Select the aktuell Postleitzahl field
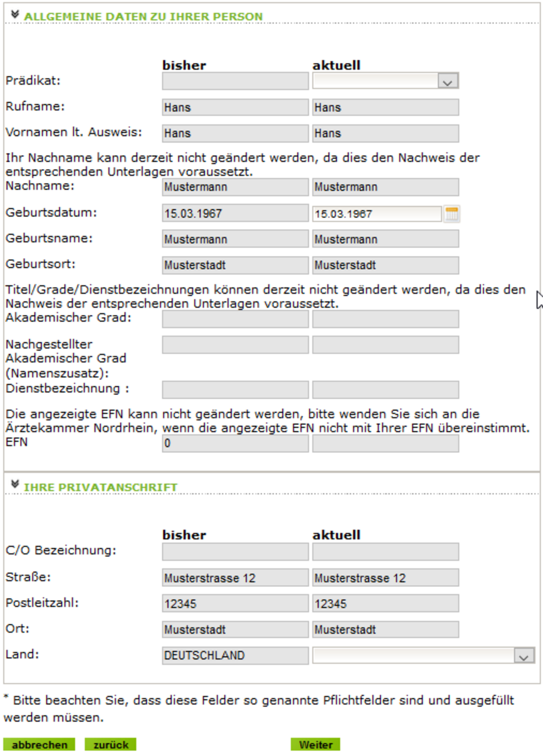 coord(385,604)
